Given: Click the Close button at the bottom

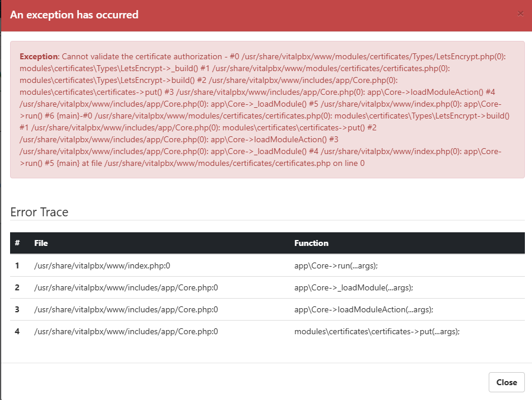Looking at the screenshot, I should coord(506,382).
